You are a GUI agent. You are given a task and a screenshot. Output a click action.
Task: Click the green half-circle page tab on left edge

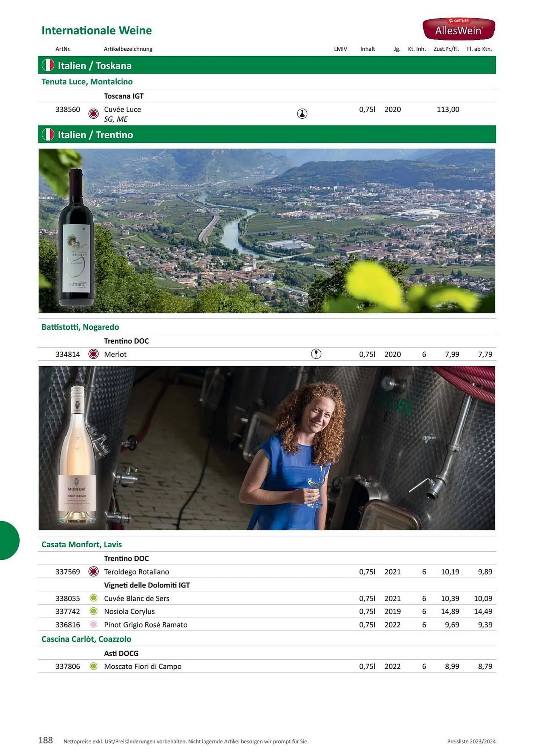click(x=9, y=540)
